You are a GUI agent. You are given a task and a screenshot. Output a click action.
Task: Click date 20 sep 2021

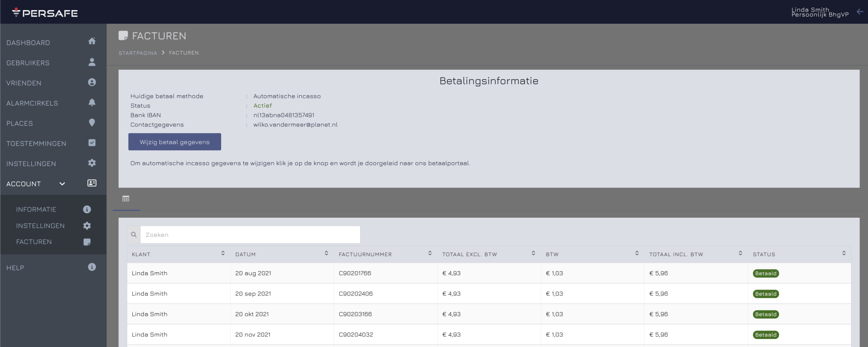tap(253, 294)
